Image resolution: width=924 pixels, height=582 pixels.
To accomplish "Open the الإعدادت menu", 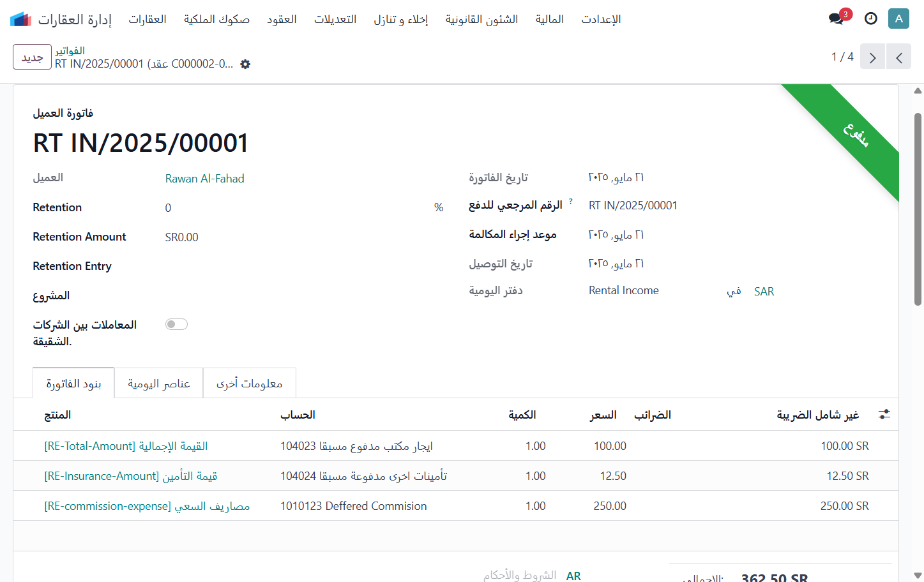I will tap(601, 19).
